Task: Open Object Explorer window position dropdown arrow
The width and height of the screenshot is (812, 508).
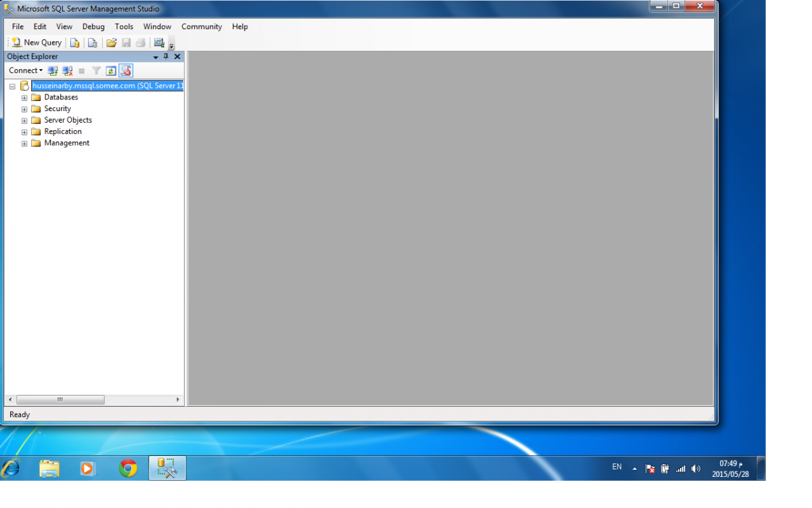Action: pos(156,57)
